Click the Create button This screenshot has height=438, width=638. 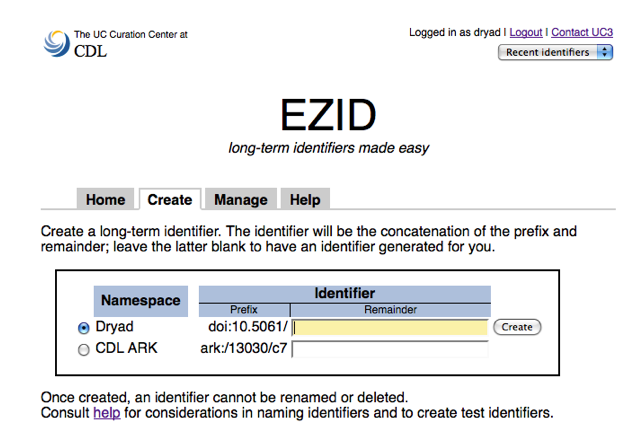coord(517,327)
